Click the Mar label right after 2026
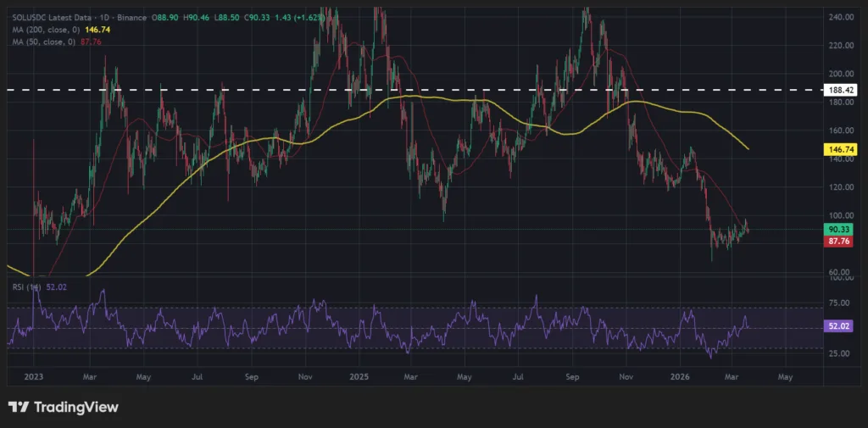This screenshot has height=428, width=868. pos(732,377)
